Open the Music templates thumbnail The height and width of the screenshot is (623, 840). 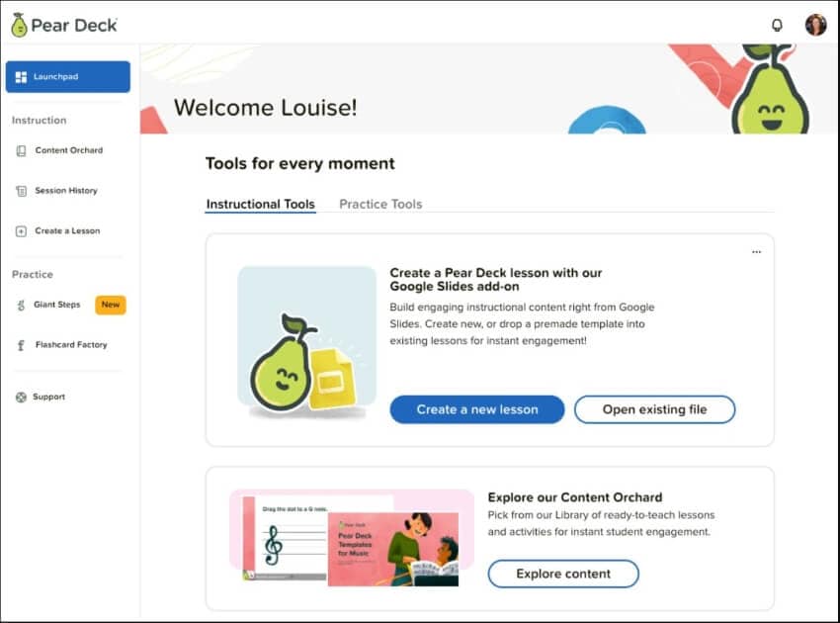point(352,538)
